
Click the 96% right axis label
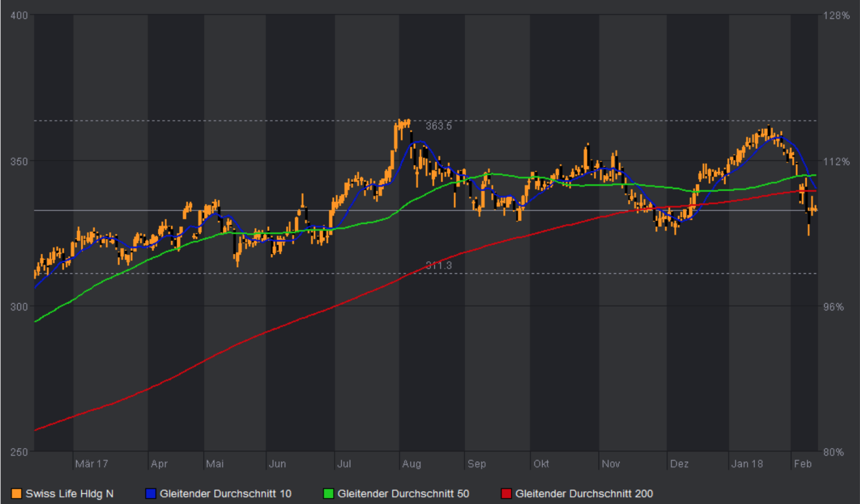[x=834, y=307]
